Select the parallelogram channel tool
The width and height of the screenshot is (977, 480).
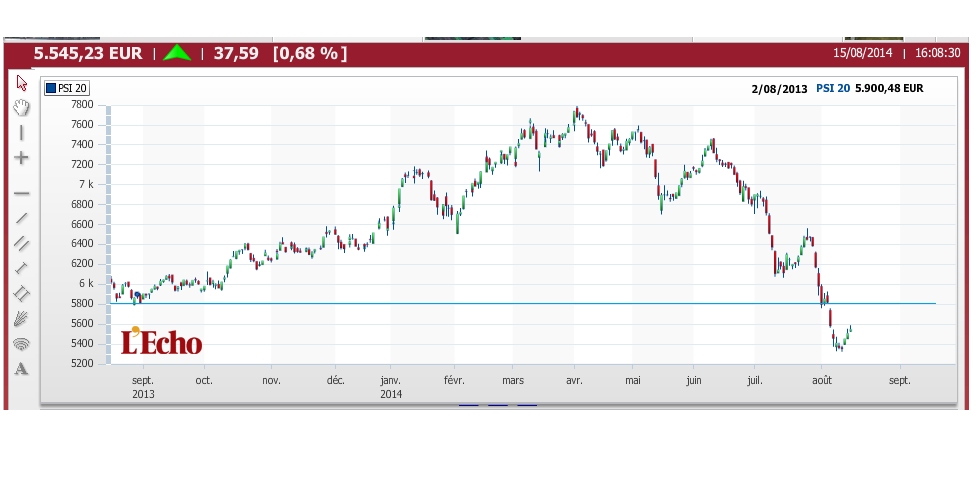(21, 293)
